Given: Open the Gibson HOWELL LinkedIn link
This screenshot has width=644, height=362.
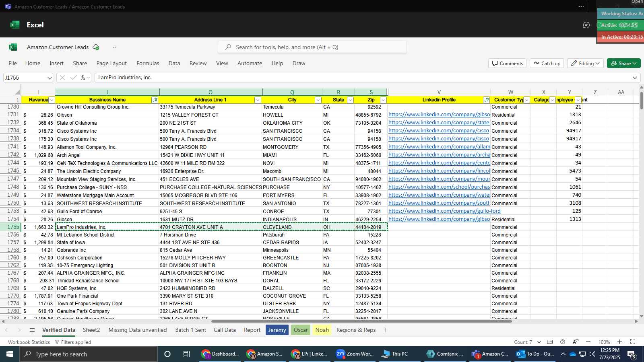Looking at the screenshot, I should coord(439,115).
